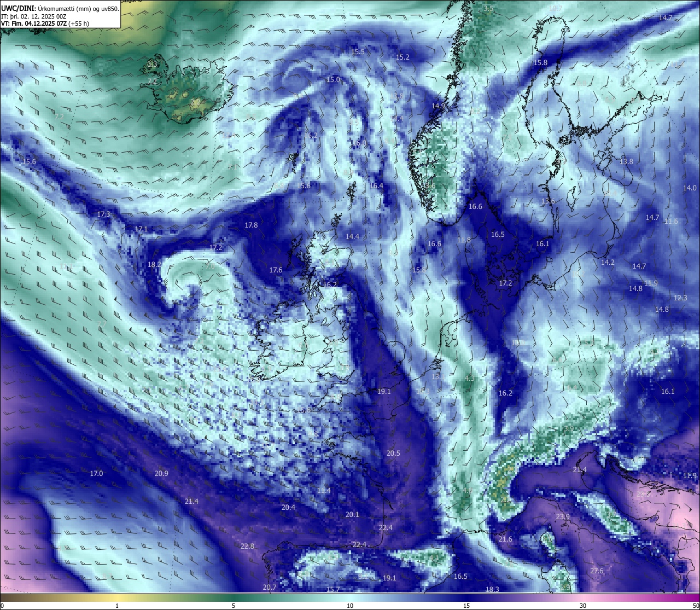
Task: Click the 27.6 value label
Action: 597,571
